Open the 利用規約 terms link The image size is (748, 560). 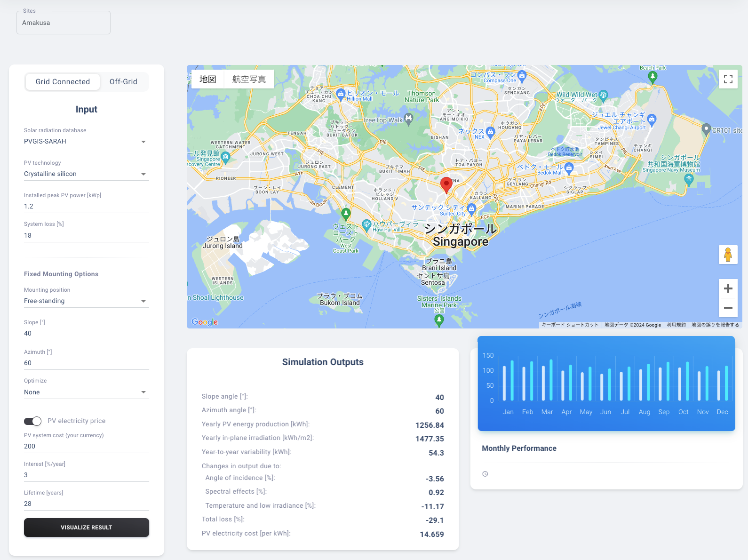676,325
